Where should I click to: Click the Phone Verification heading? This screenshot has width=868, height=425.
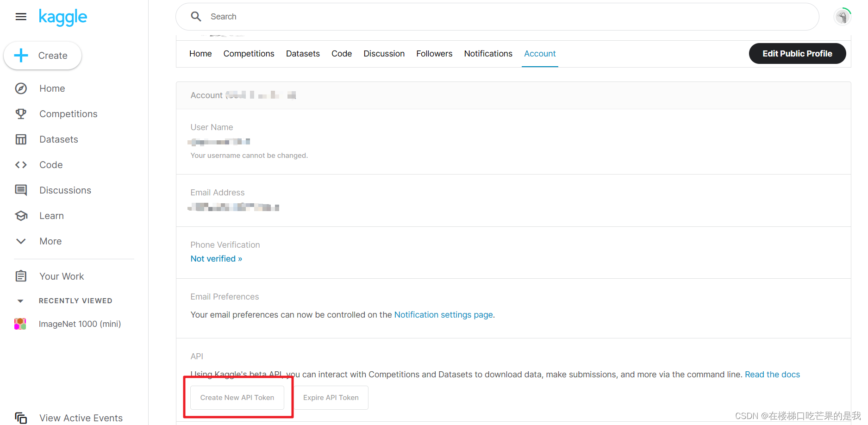click(x=225, y=245)
